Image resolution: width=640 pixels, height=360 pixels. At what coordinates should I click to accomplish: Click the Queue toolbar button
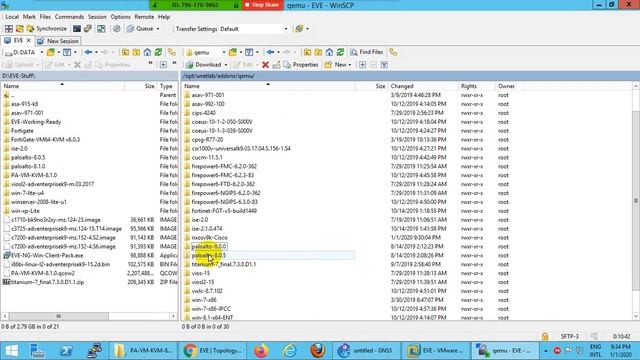(x=140, y=29)
